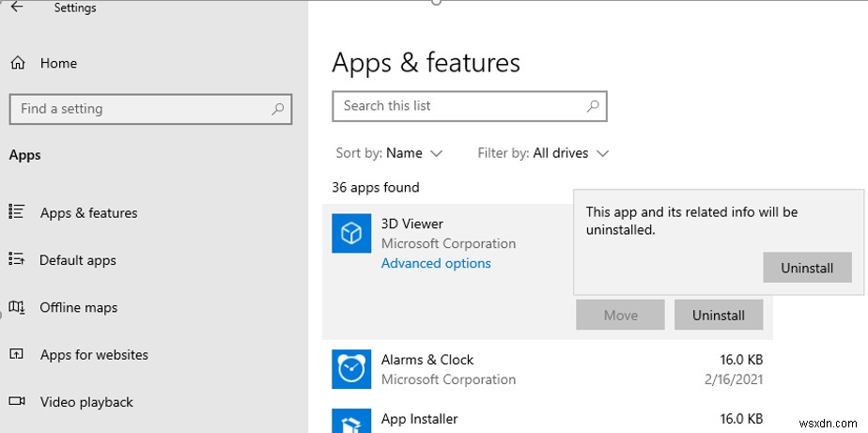Go back with the Settings back arrow
Screen dimensions: 868x433
click(x=17, y=7)
